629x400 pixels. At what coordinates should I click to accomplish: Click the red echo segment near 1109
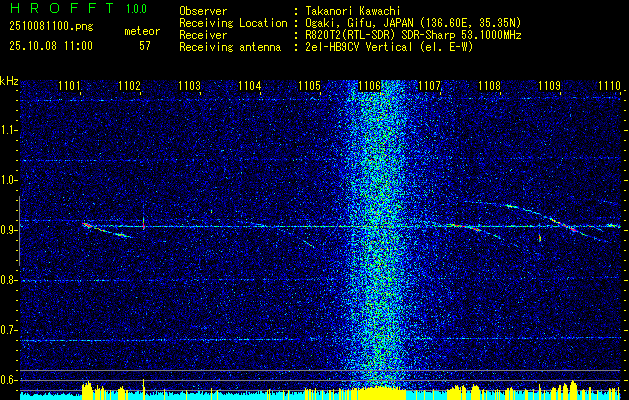click(572, 229)
